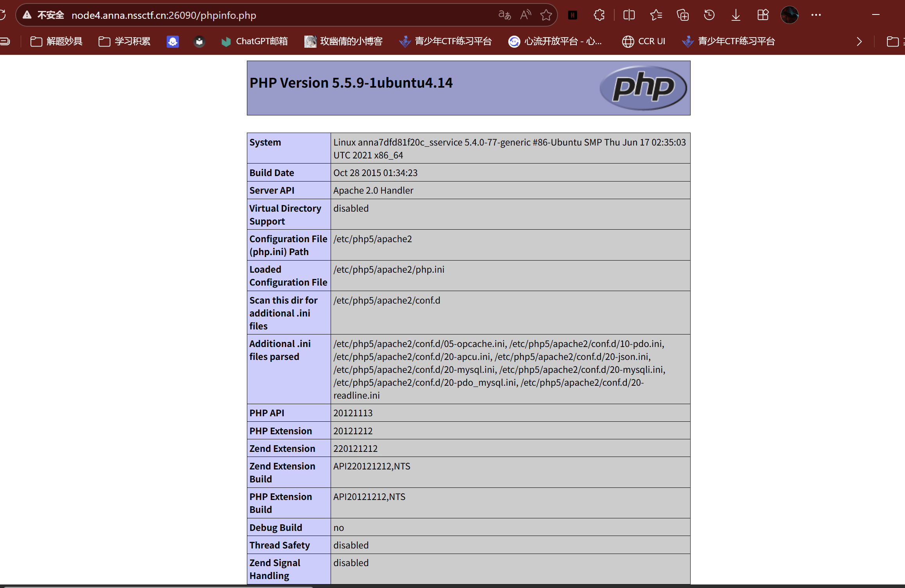The width and height of the screenshot is (905, 588).
Task: Click the 不安全 site security warning
Action: (43, 15)
